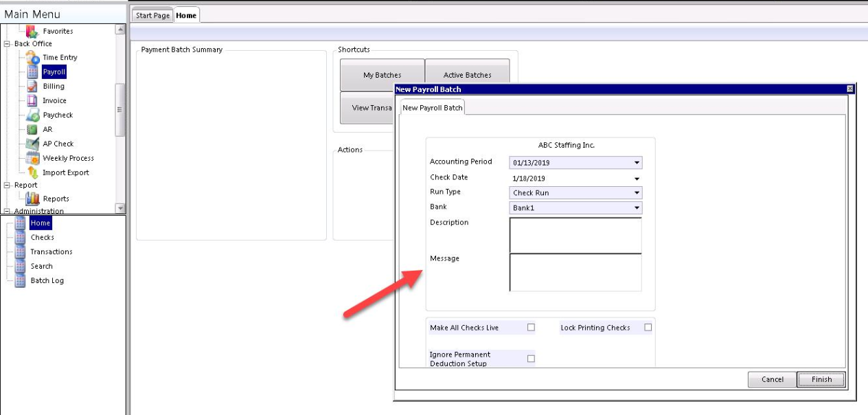The height and width of the screenshot is (415, 868).
Task: Open the Accounting Period dropdown
Action: click(x=637, y=164)
